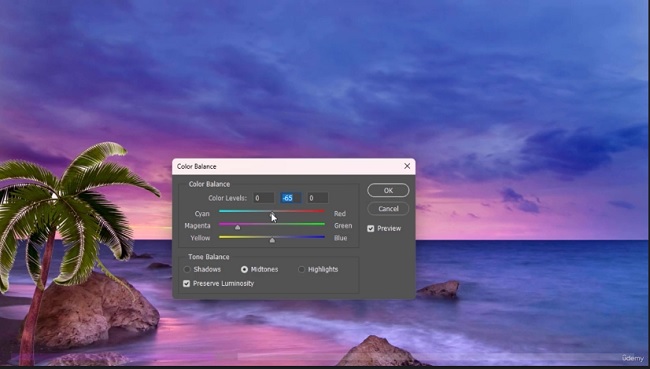Click the Yellow label
The width and height of the screenshot is (650, 369).
pyautogui.click(x=200, y=238)
